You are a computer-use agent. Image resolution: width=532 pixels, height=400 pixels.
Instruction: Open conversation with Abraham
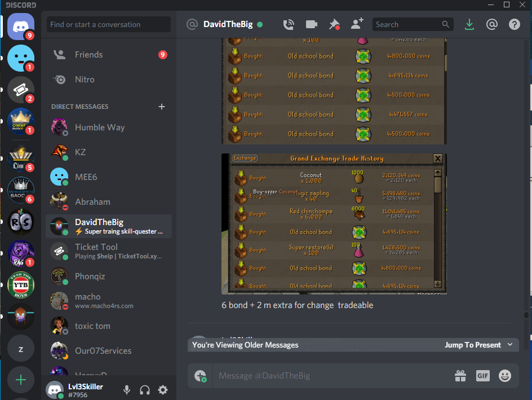pyautogui.click(x=109, y=202)
